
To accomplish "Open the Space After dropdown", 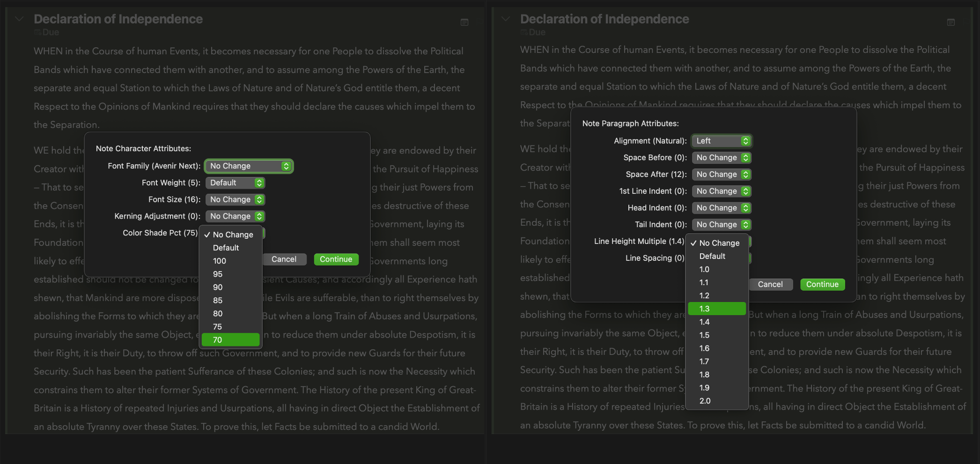I will (722, 174).
